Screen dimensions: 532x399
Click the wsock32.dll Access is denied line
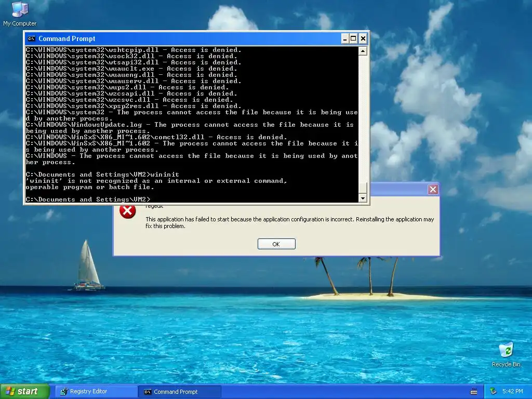coord(131,56)
